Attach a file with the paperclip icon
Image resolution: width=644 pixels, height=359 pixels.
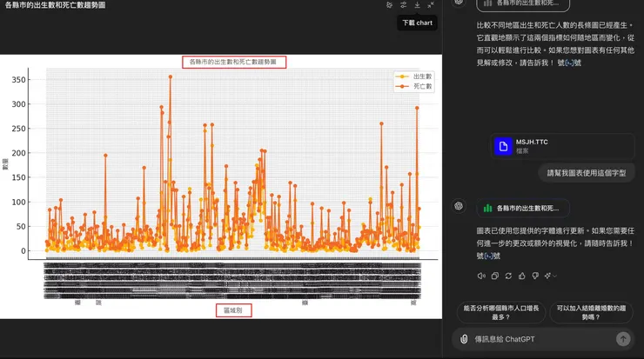click(464, 339)
